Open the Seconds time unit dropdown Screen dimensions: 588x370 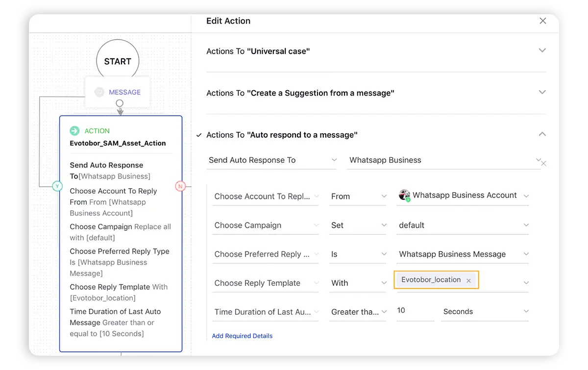pos(526,311)
